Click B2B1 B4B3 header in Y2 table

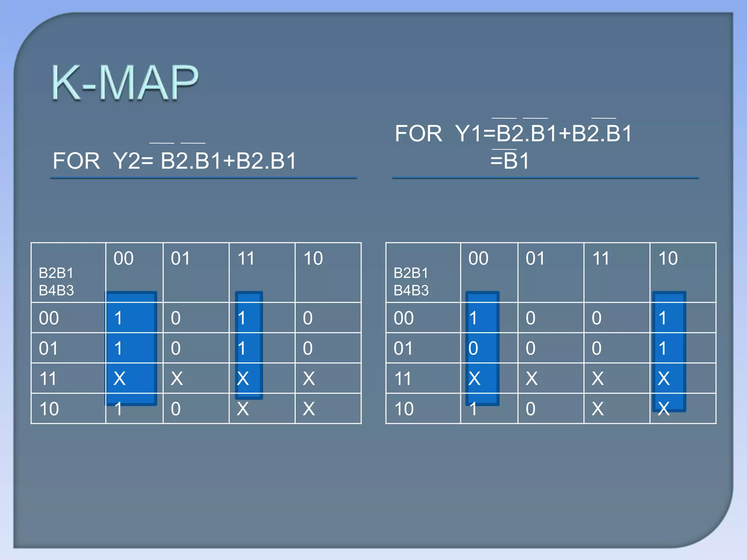[69, 272]
